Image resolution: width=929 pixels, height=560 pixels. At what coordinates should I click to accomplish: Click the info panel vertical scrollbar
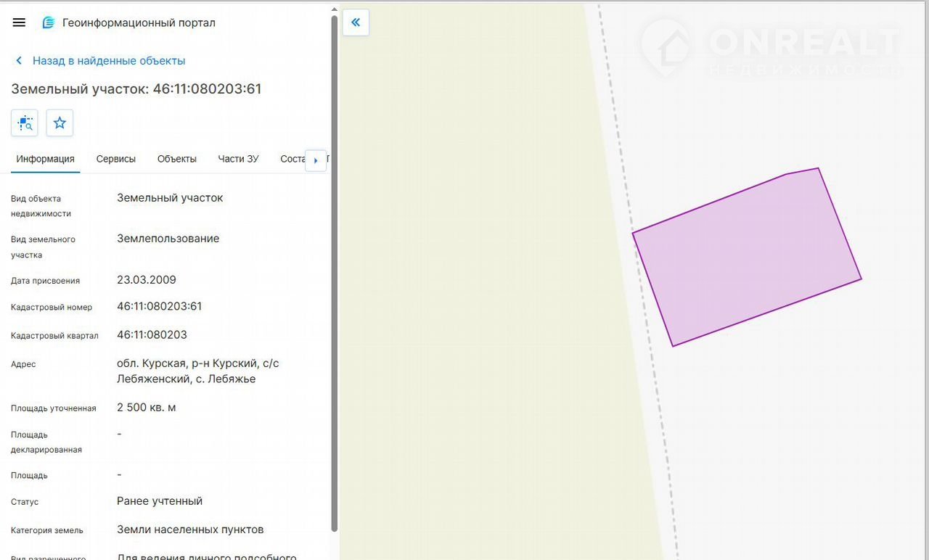tap(334, 276)
